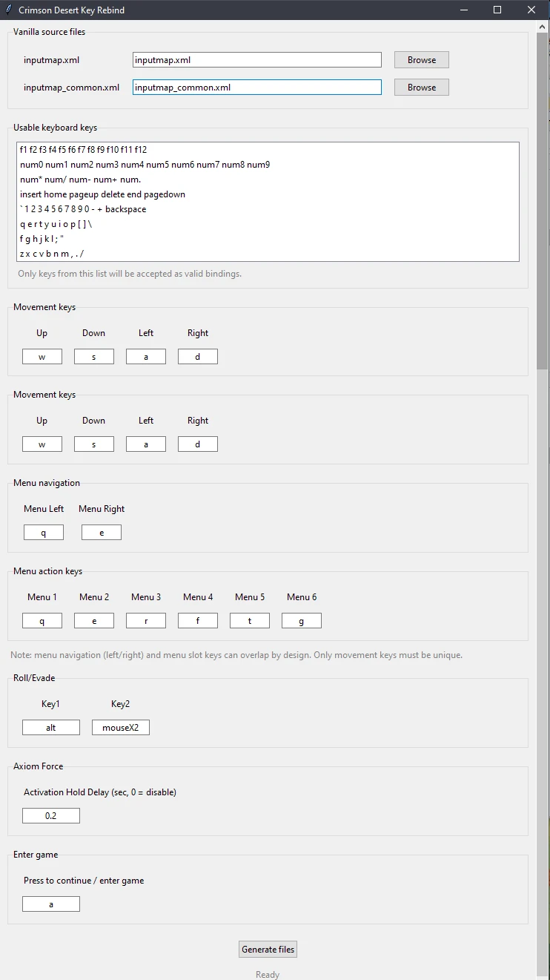Close the Crimson Desert Key Rebind window
Screen dimensions: 550x980
pyautogui.click(x=532, y=10)
